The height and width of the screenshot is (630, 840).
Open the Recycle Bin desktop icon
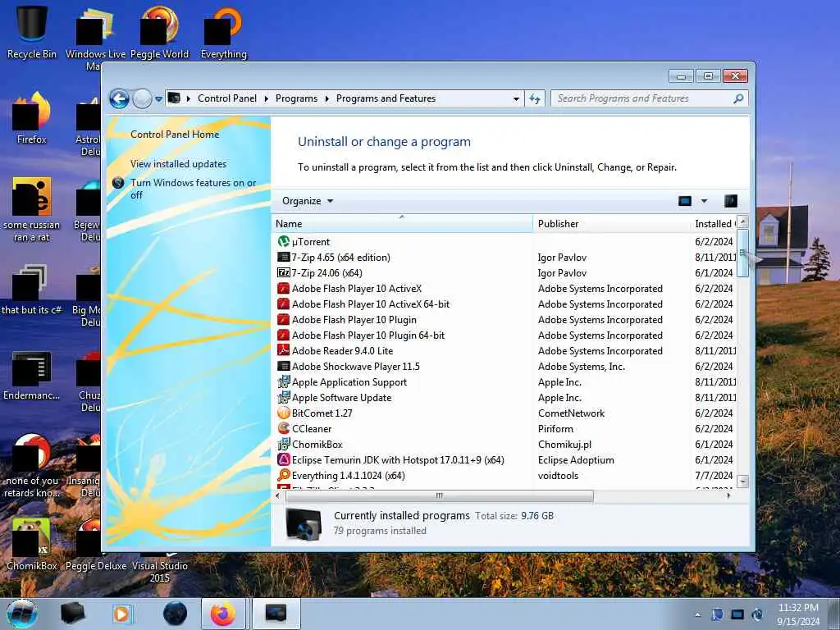tap(32, 32)
